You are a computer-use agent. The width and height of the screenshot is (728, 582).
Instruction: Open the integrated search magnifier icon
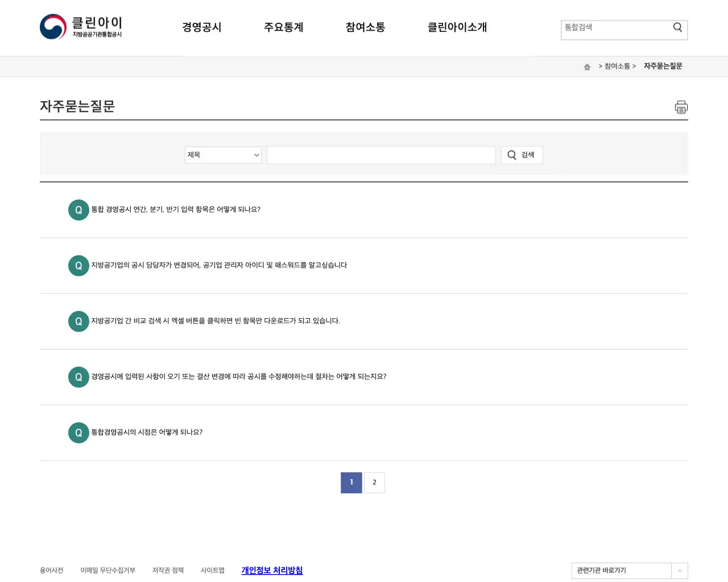[677, 27]
